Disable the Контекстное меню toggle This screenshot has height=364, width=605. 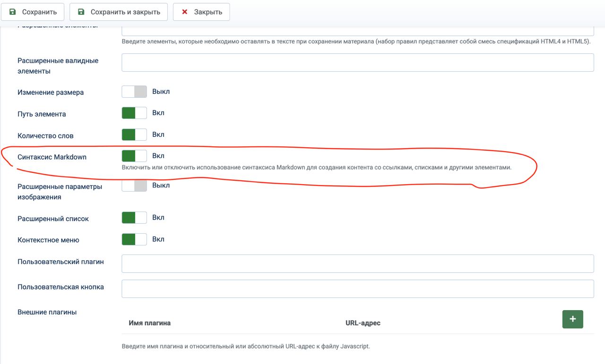click(x=134, y=239)
